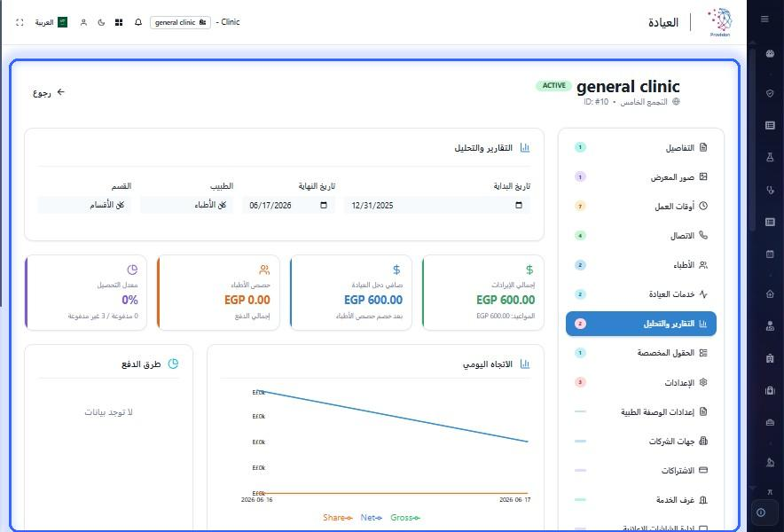The height and width of the screenshot is (532, 784).
Task: Open غرف الخدمة service rooms tab
Action: pyautogui.click(x=641, y=500)
